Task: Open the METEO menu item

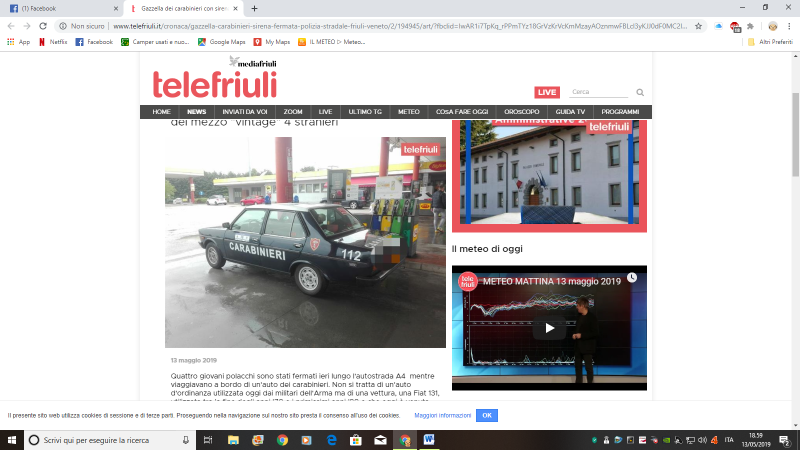Action: (x=409, y=112)
